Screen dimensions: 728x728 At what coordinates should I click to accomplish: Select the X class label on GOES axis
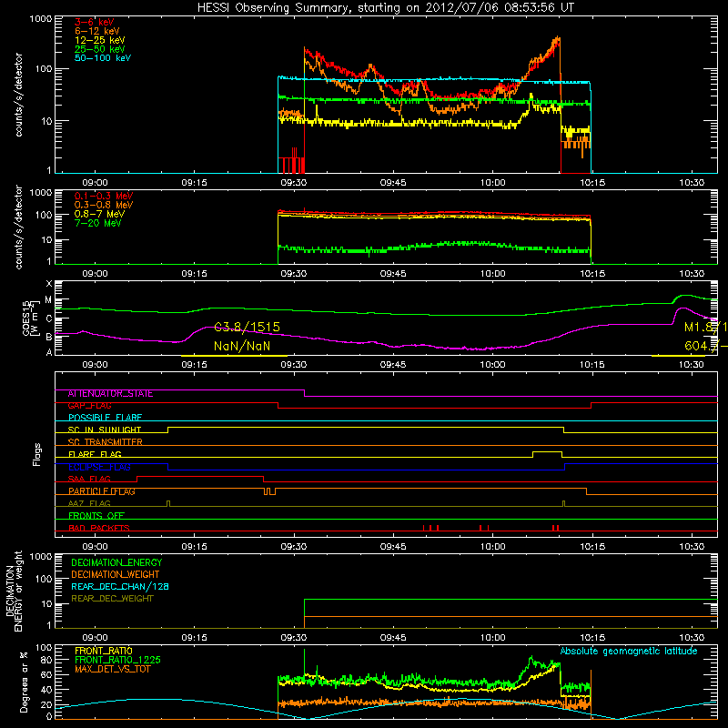[x=49, y=284]
